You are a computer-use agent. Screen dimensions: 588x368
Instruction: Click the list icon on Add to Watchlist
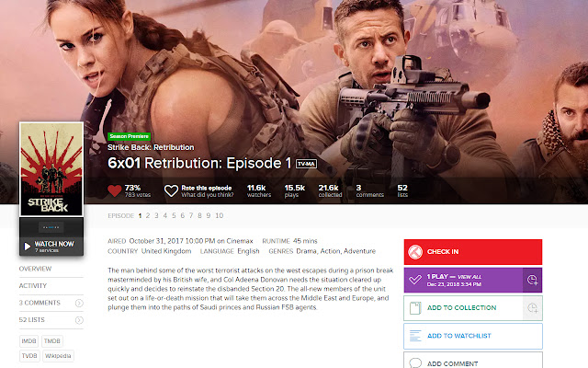(x=415, y=336)
